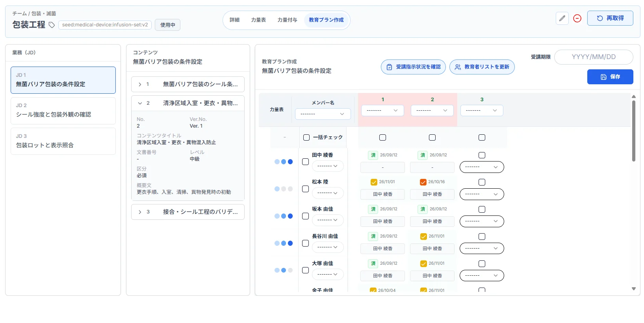Click the scrollbar down arrow in plan table
This screenshot has width=644, height=323.
(x=633, y=289)
